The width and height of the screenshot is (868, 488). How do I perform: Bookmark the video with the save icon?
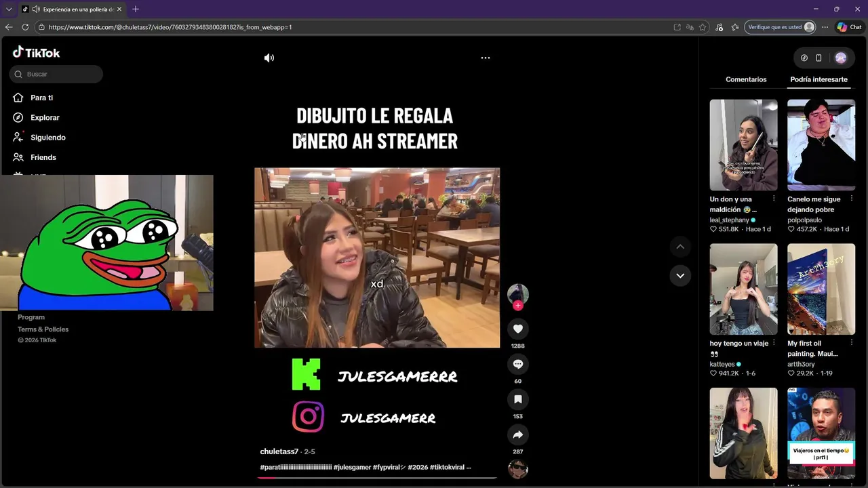point(518,399)
